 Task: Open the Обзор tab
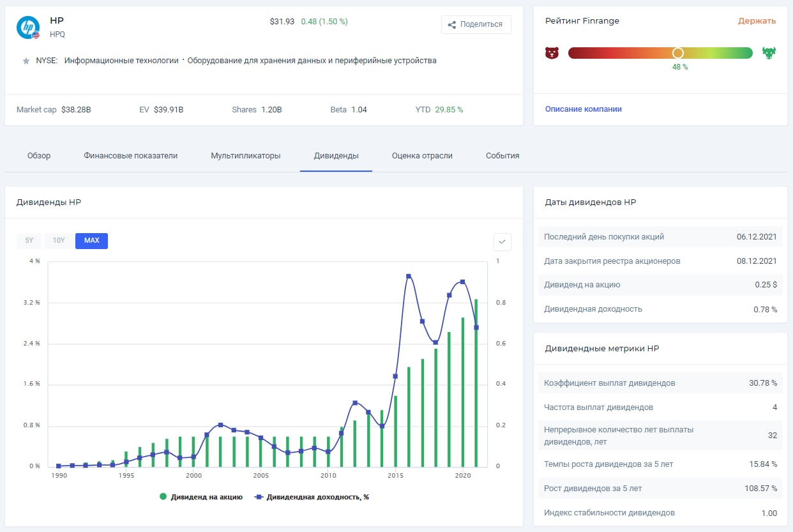click(x=39, y=156)
